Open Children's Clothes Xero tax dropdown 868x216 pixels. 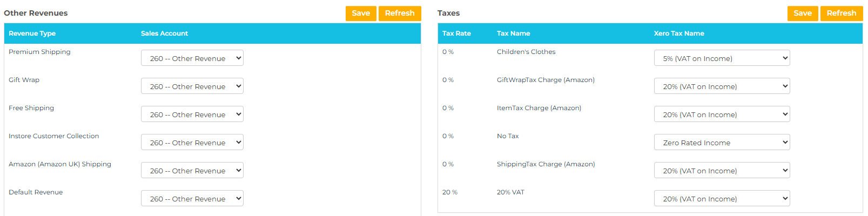tap(722, 58)
